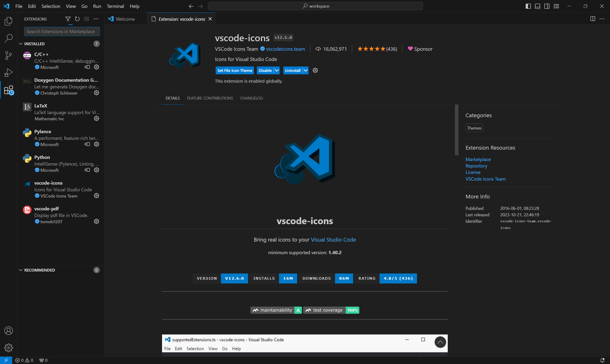
Task: Select the DETAILS tab
Action: pos(173,98)
